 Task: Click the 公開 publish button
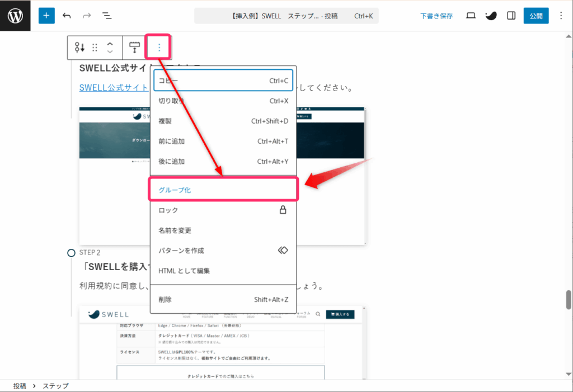coord(536,16)
